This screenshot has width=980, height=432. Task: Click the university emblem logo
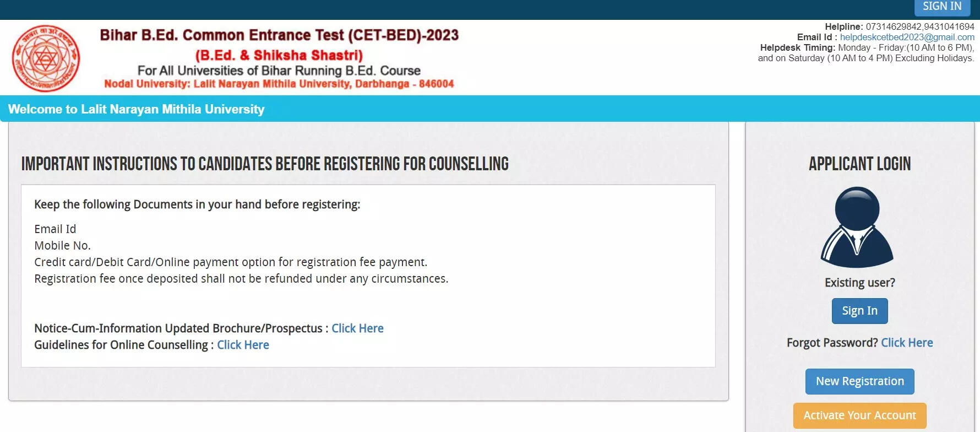pyautogui.click(x=46, y=58)
